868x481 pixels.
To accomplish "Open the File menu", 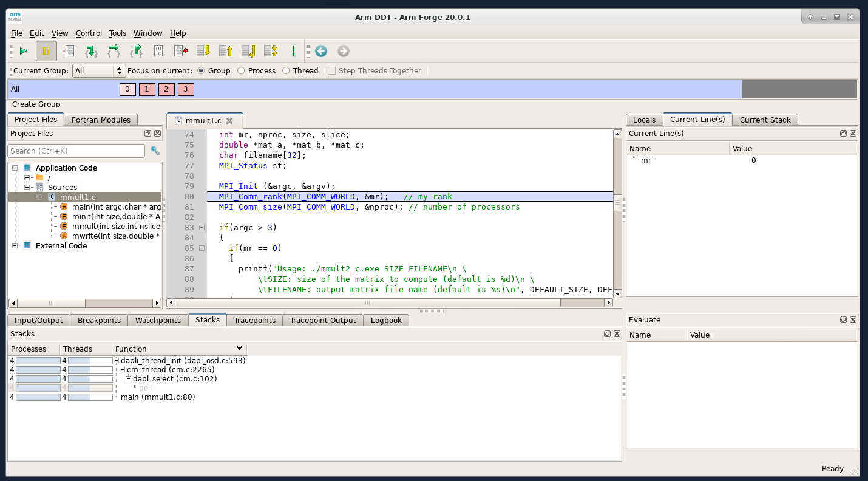I will (x=16, y=33).
